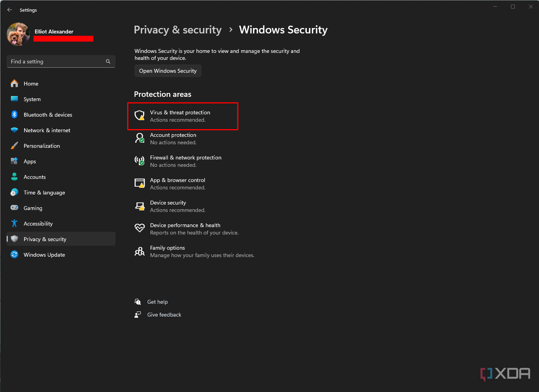Open Time & language settings
The image size is (539, 392).
tap(61, 192)
